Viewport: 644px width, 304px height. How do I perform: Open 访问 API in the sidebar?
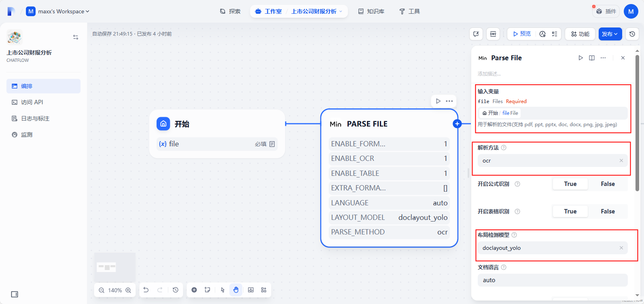coord(43,102)
